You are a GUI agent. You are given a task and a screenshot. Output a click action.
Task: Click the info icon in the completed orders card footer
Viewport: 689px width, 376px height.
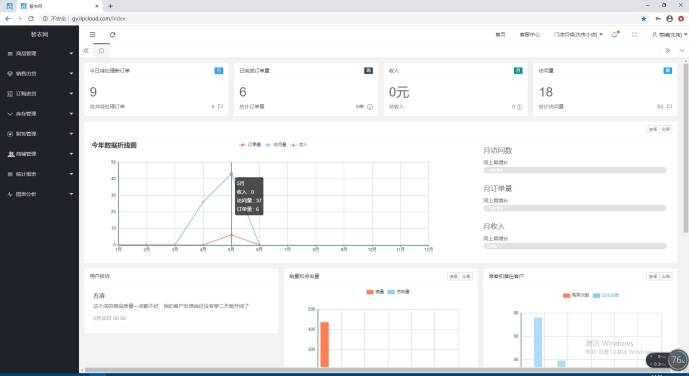(370, 107)
